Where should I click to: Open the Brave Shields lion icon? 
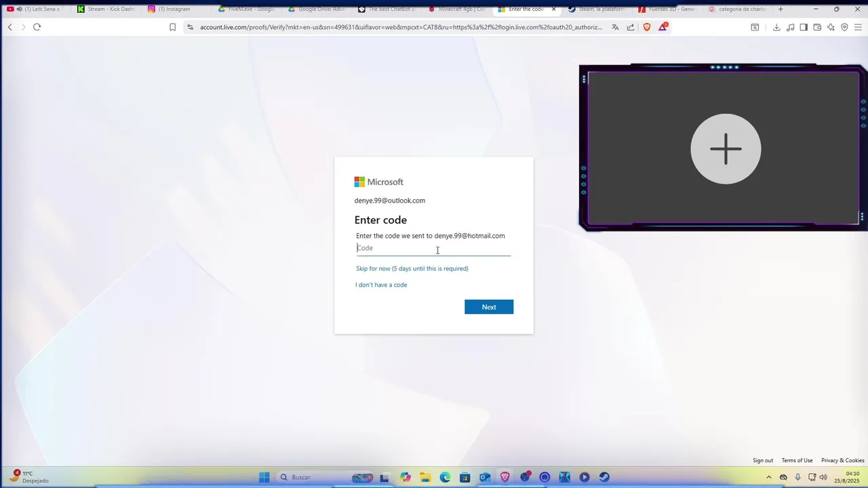click(x=647, y=27)
